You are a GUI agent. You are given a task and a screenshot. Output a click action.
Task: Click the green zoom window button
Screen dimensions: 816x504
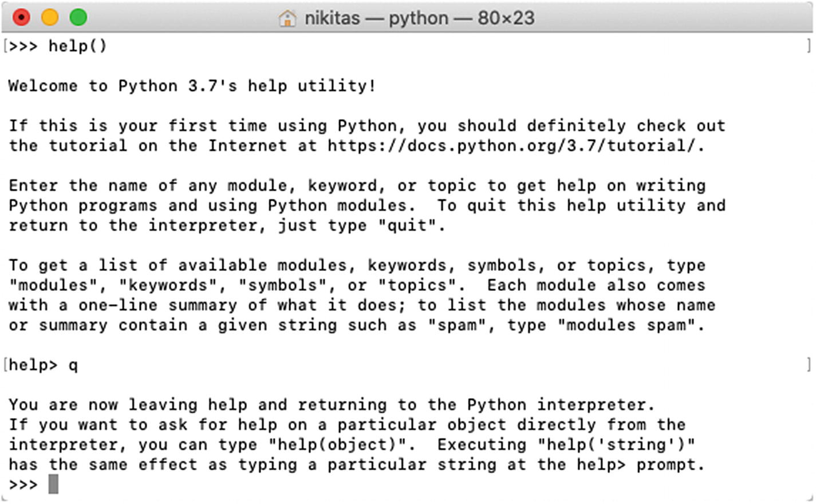pos(78,18)
